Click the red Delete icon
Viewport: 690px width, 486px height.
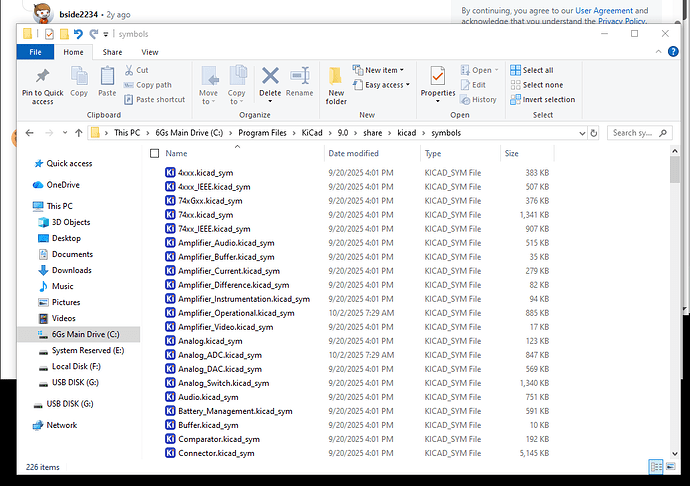pos(270,76)
